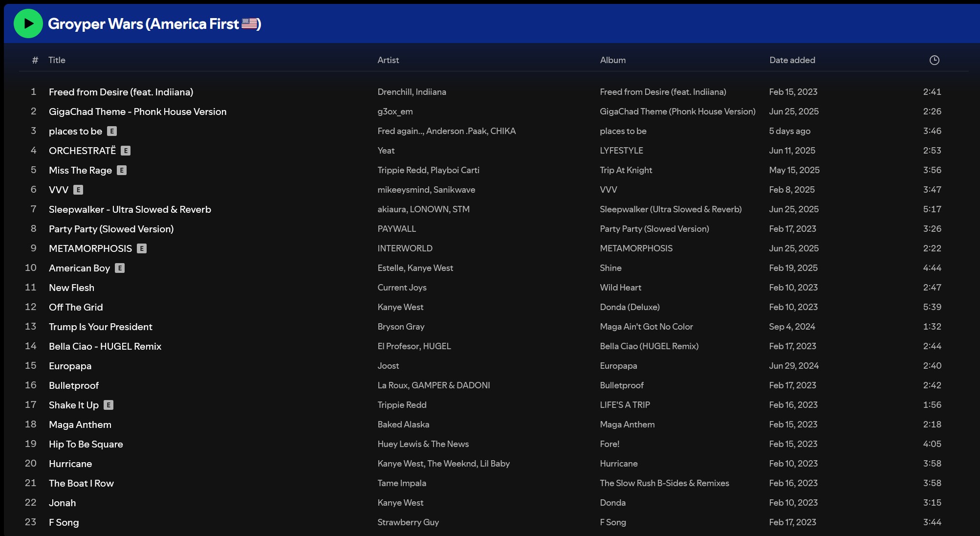
Task: Select the track titled places to be
Action: click(x=75, y=131)
